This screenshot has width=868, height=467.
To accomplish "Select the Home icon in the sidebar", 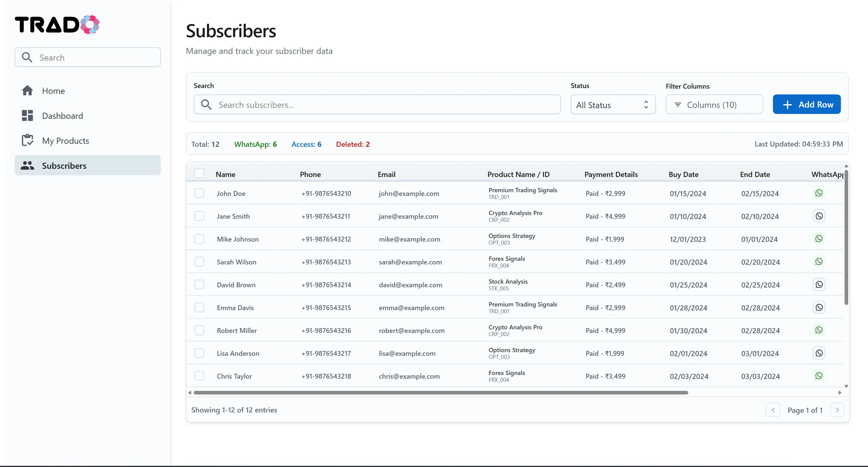I will [28, 90].
